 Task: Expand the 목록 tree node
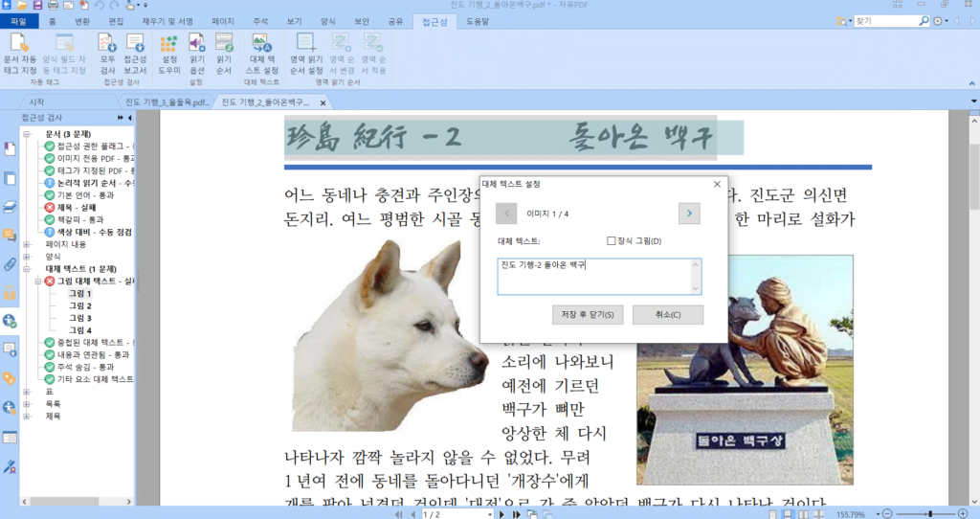(27, 404)
